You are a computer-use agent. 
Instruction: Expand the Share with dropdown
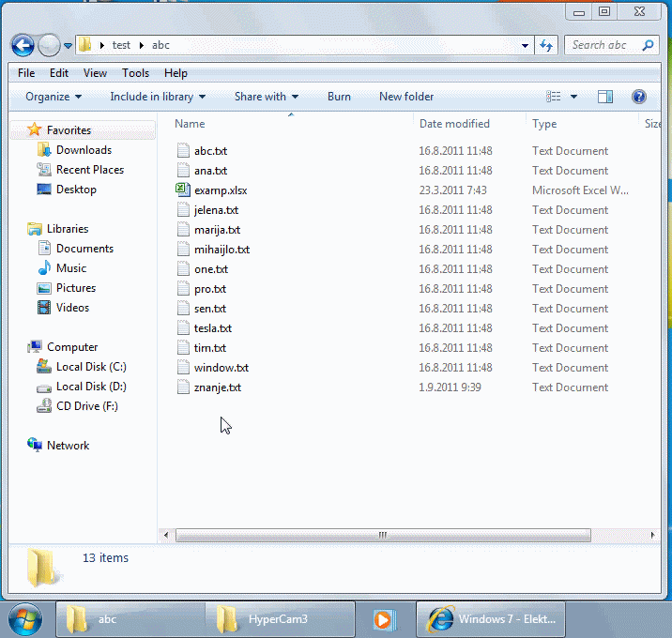(x=266, y=97)
